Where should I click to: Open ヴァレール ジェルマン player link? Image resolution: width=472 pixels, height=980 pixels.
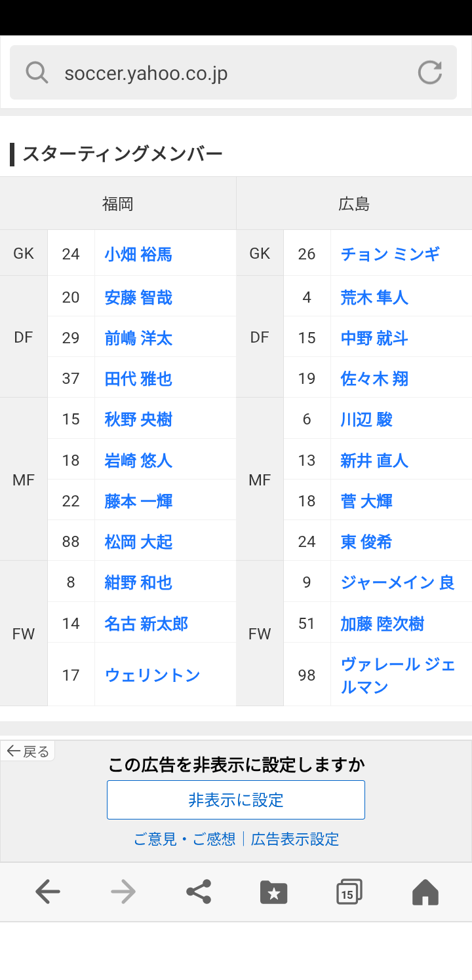click(x=398, y=675)
